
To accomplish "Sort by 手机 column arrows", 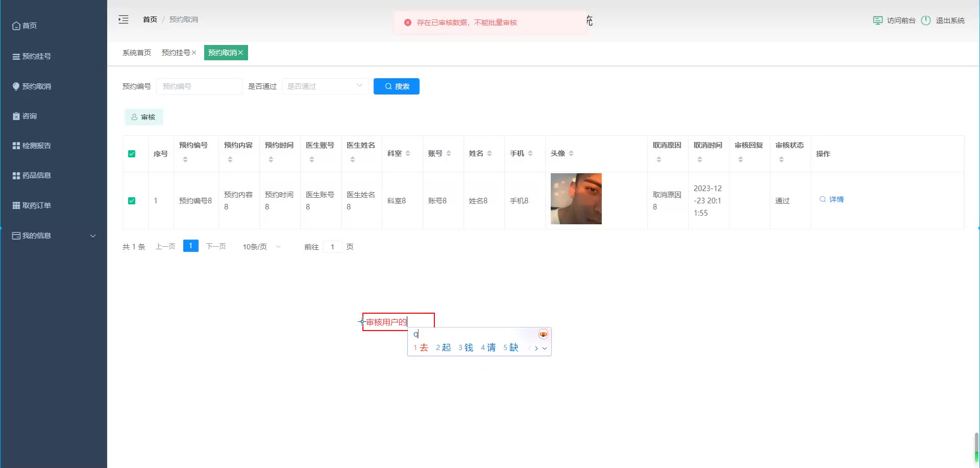I will click(x=530, y=153).
